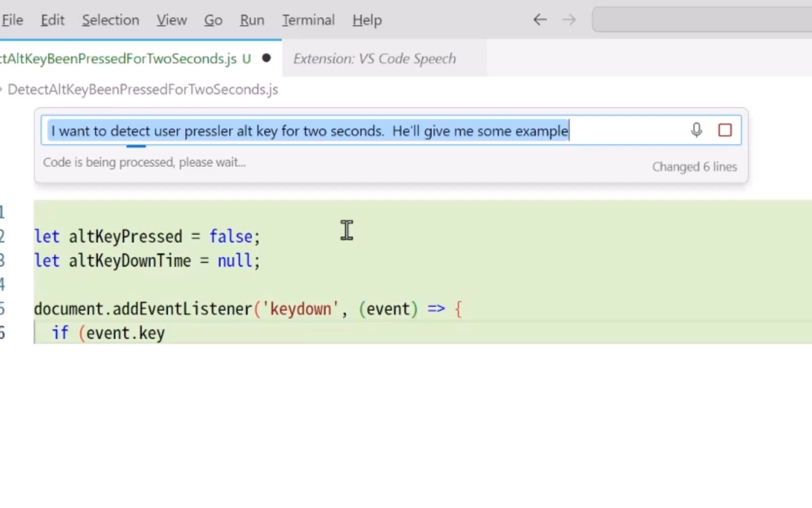Open the Terminal menu
The image size is (812, 508).
point(308,20)
